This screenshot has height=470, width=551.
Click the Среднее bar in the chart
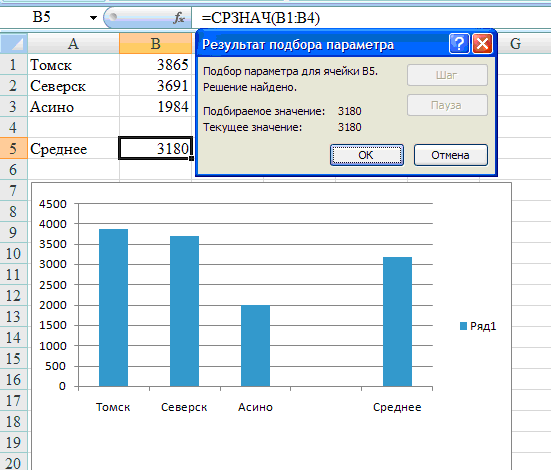click(397, 322)
